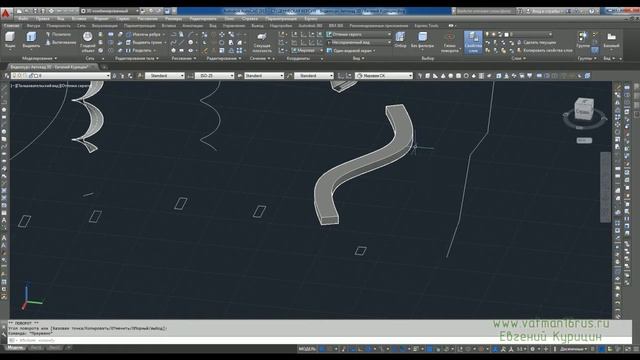Click Сделать текущим layer button

(536, 42)
